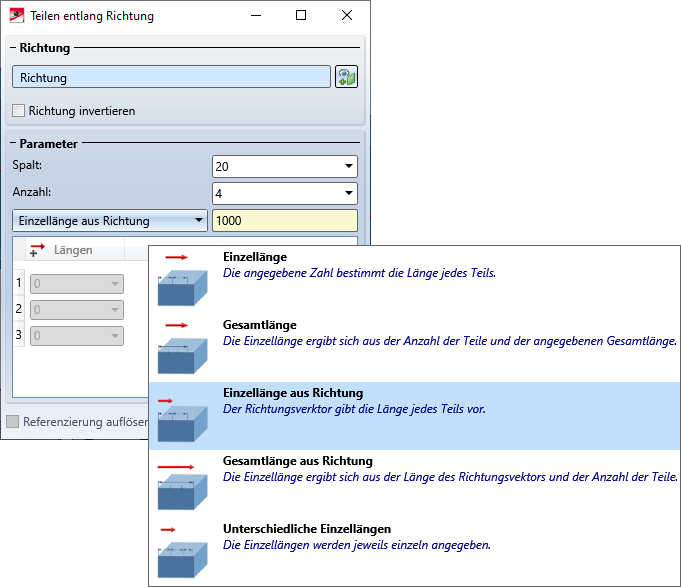
Task: Click description 'Der Richtungsverktor gibt die Länge jedes Teils vor.'
Action: tap(354, 409)
